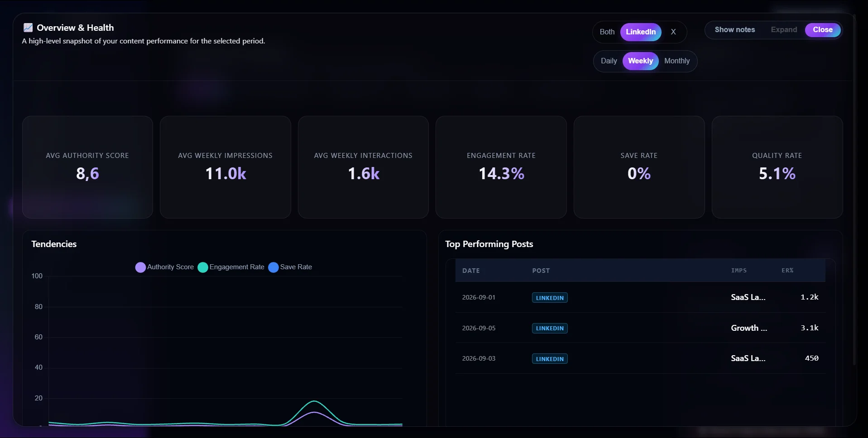Click the engagement rate peak on chart
The image size is (868, 438).
coord(314,401)
